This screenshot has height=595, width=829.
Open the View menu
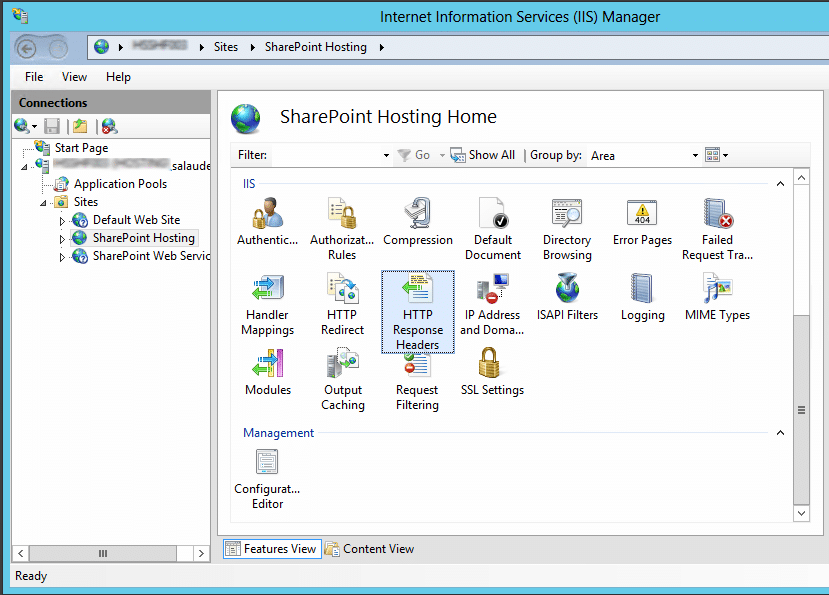[73, 76]
